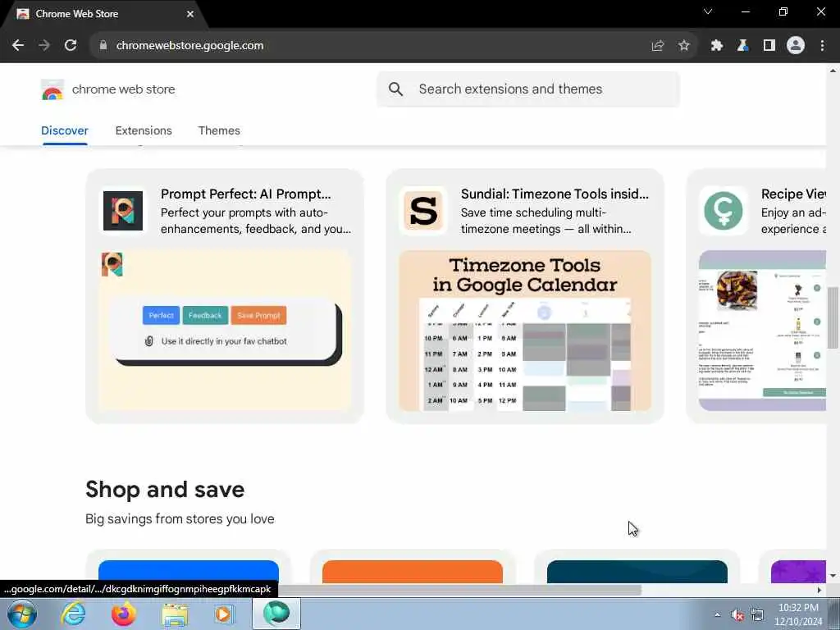Click the active green browser taskbar icon
Screen dimensions: 840x630
[x=276, y=614]
